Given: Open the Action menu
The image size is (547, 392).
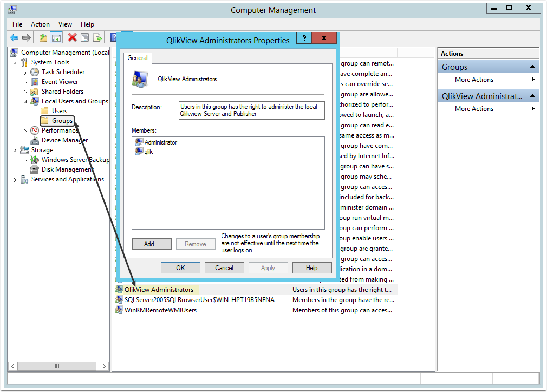Looking at the screenshot, I should point(40,24).
